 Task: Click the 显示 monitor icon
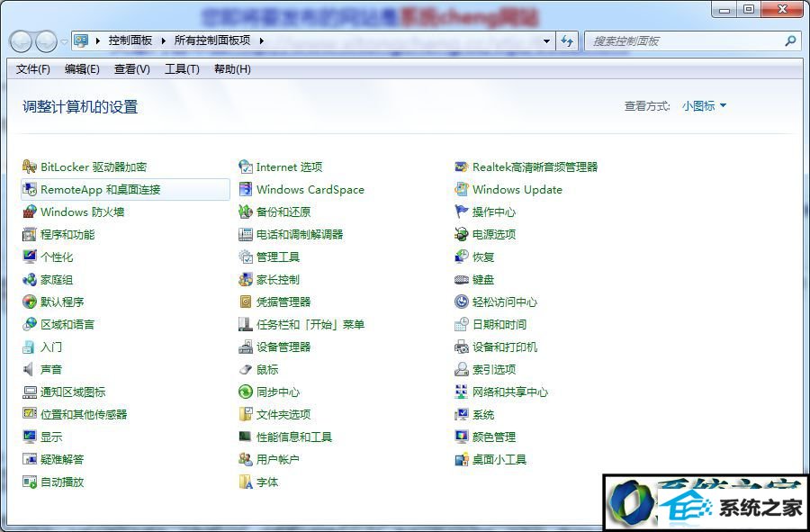30,437
